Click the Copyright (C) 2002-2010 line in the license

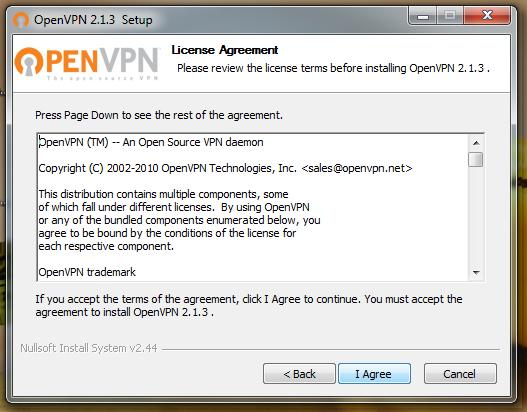pyautogui.click(x=225, y=168)
